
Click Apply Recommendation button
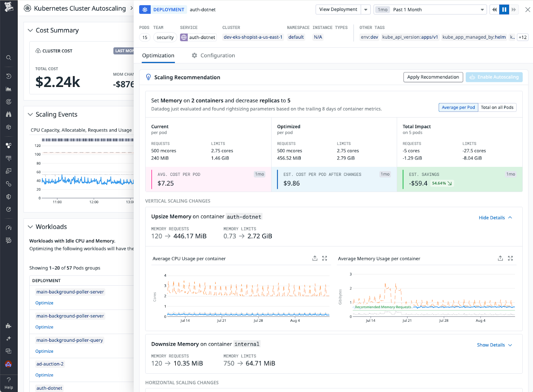433,77
